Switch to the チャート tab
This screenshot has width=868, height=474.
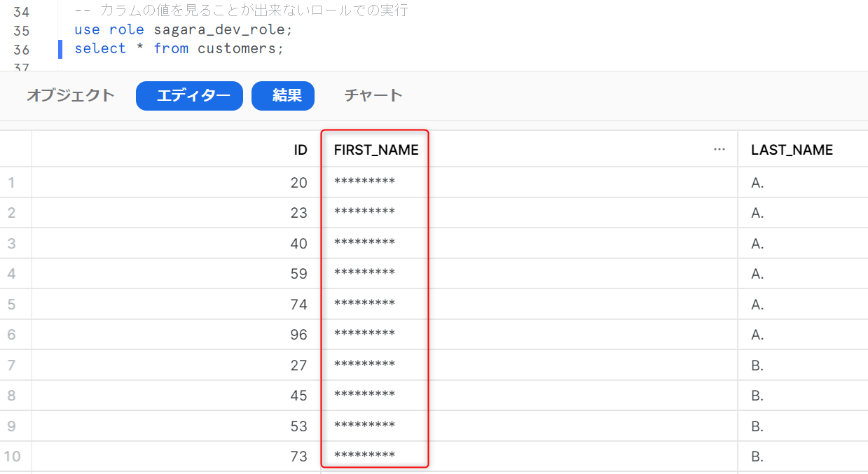(x=373, y=95)
